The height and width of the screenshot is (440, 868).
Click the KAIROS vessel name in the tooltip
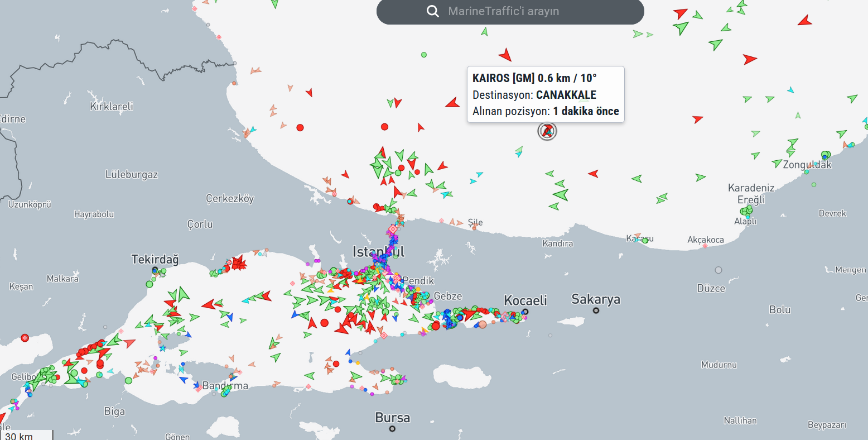[x=491, y=78]
